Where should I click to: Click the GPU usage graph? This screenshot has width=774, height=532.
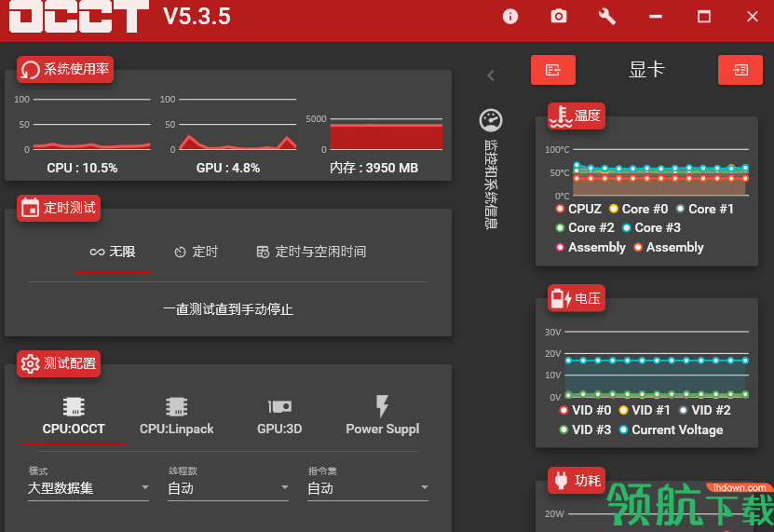[238, 125]
